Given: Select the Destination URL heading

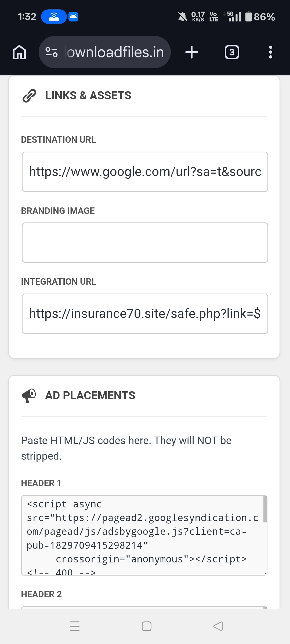Looking at the screenshot, I should pyautogui.click(x=59, y=139).
